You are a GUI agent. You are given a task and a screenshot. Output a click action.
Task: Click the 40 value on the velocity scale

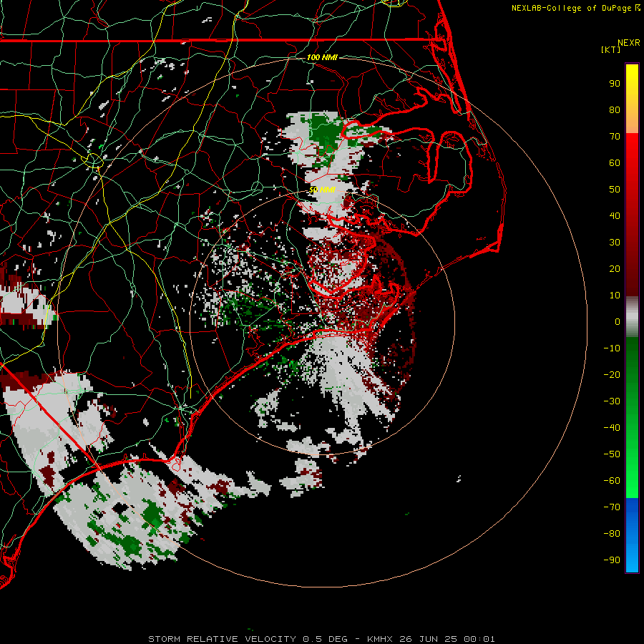tap(615, 216)
